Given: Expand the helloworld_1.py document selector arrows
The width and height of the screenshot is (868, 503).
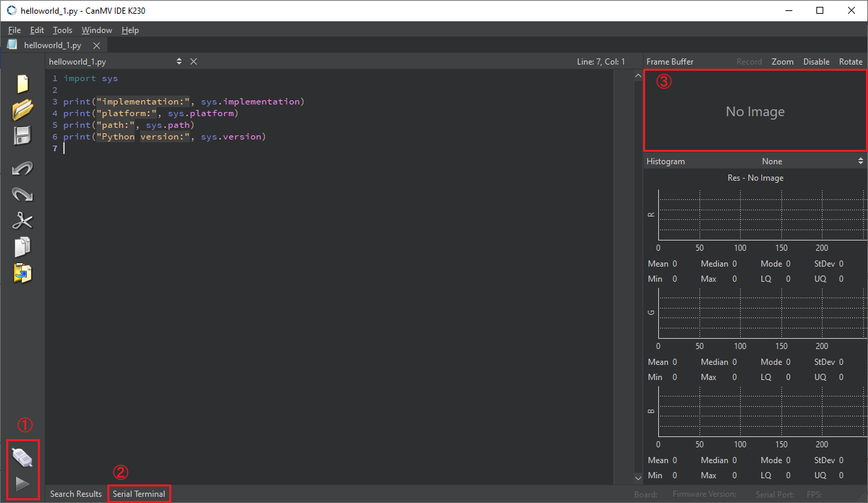Looking at the screenshot, I should pyautogui.click(x=179, y=62).
